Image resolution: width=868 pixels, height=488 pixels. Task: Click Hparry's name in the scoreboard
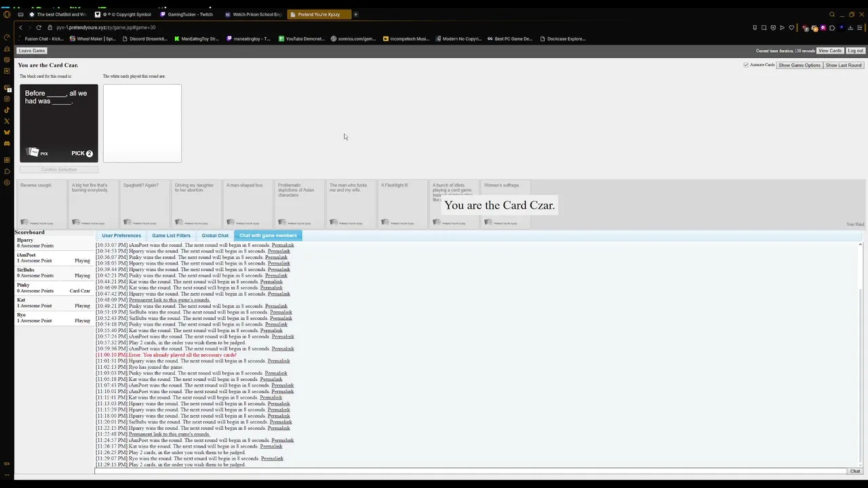point(25,240)
